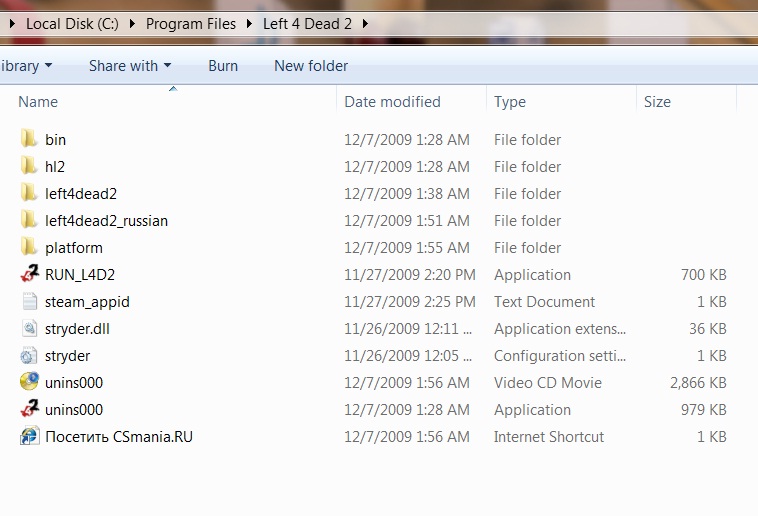Click the Посетить CSmania.RU shortcut icon
Screen dimensions: 758x516
tap(29, 436)
